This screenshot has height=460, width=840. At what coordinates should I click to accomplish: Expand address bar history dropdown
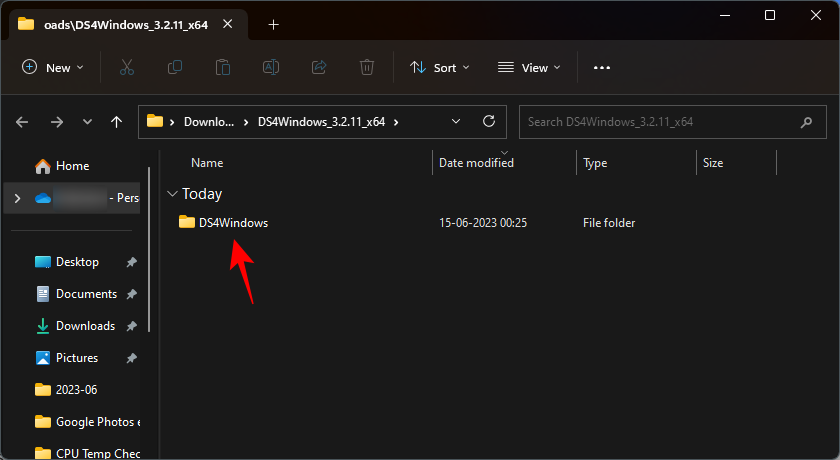pos(456,122)
